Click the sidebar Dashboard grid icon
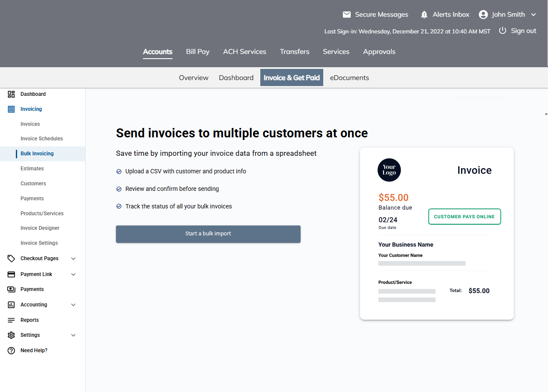This screenshot has height=392, width=548. 12,94
